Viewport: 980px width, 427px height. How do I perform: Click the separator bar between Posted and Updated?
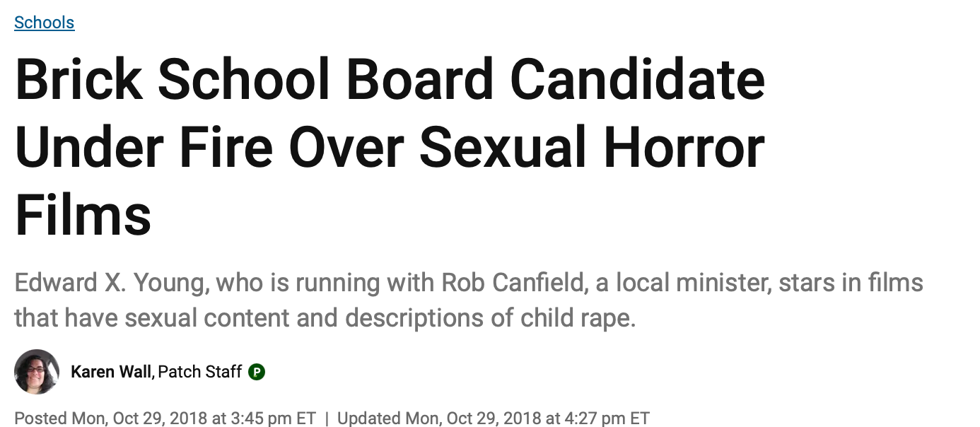(x=327, y=418)
